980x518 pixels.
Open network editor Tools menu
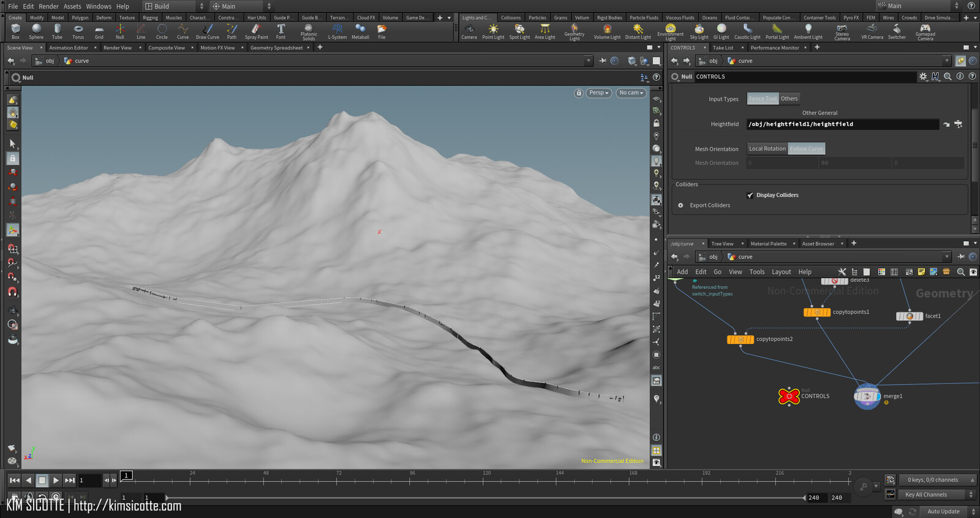757,272
